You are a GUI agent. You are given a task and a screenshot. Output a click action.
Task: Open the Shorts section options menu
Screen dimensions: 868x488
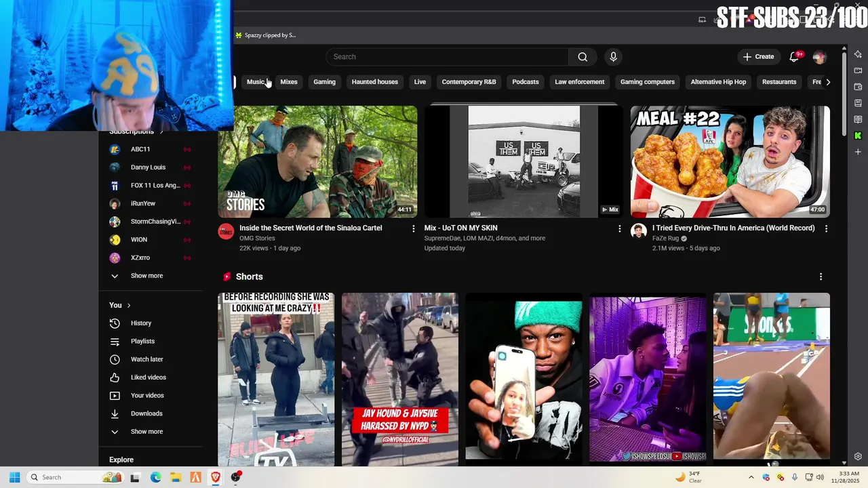coord(821,277)
